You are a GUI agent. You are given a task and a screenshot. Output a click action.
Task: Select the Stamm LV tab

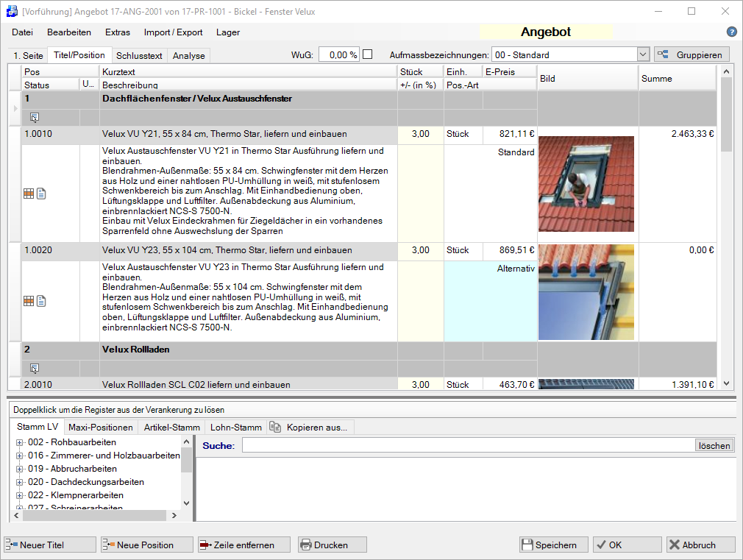click(x=38, y=427)
